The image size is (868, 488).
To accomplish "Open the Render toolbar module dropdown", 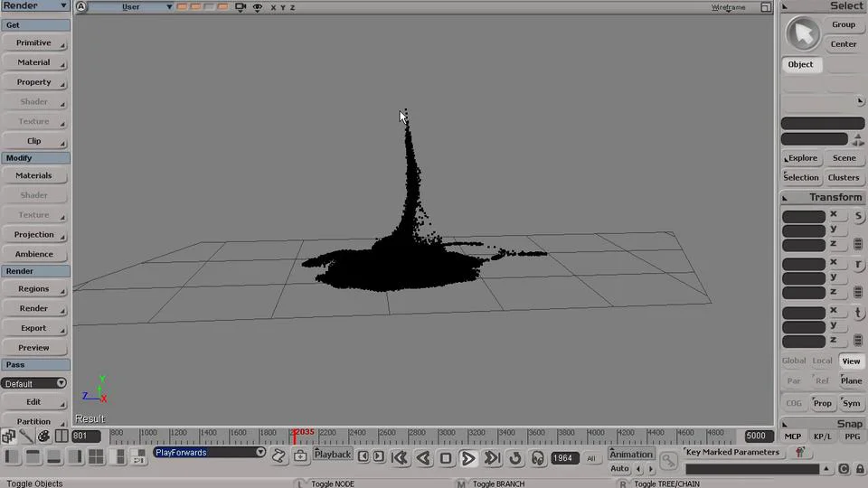I will click(35, 5).
